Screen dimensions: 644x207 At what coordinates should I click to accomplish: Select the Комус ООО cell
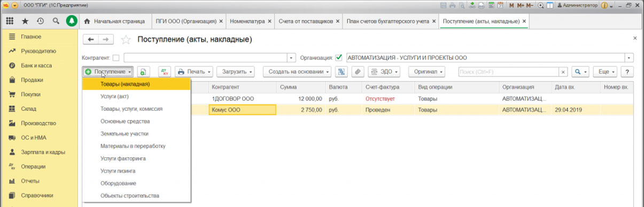(x=242, y=110)
